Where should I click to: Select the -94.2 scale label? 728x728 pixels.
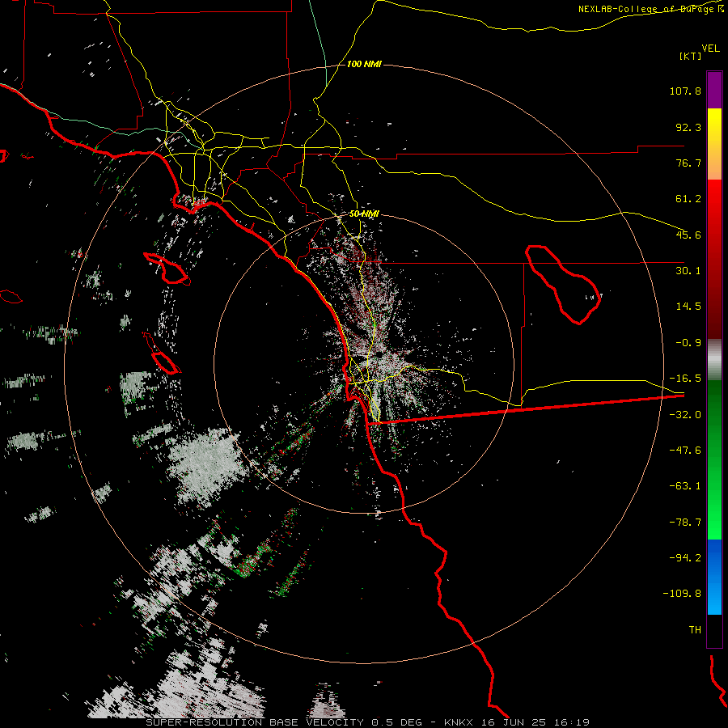pyautogui.click(x=685, y=557)
